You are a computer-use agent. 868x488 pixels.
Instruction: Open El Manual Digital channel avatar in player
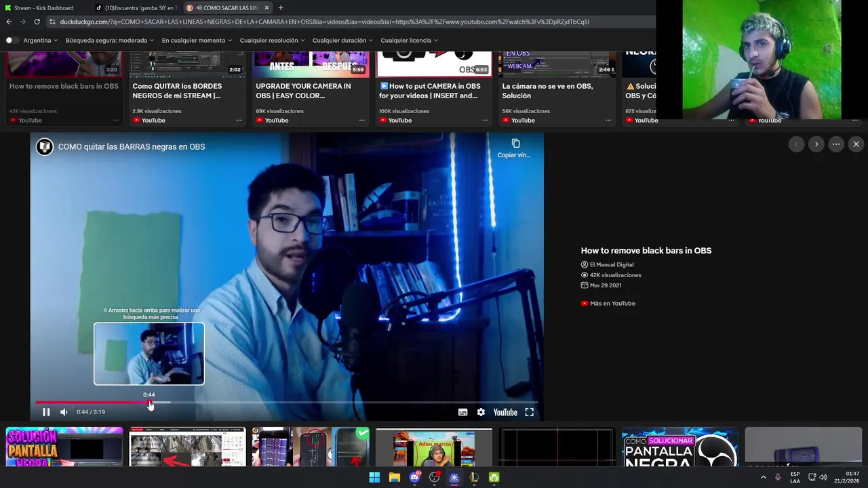[45, 146]
